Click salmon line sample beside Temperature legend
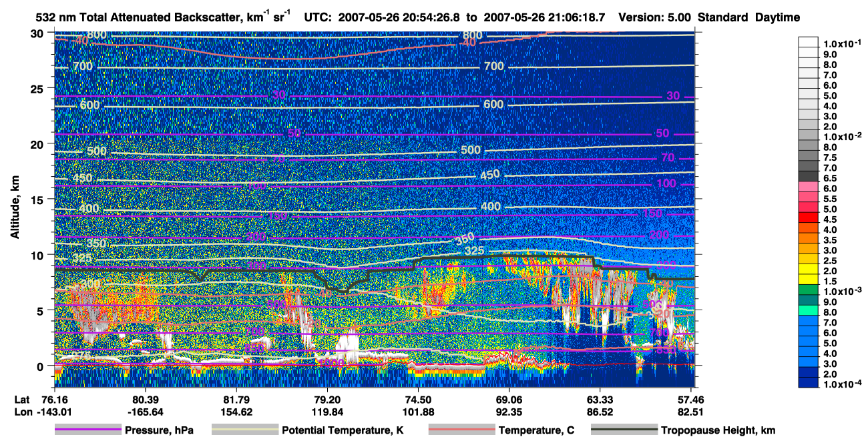This screenshot has width=868, height=445. coord(461,430)
